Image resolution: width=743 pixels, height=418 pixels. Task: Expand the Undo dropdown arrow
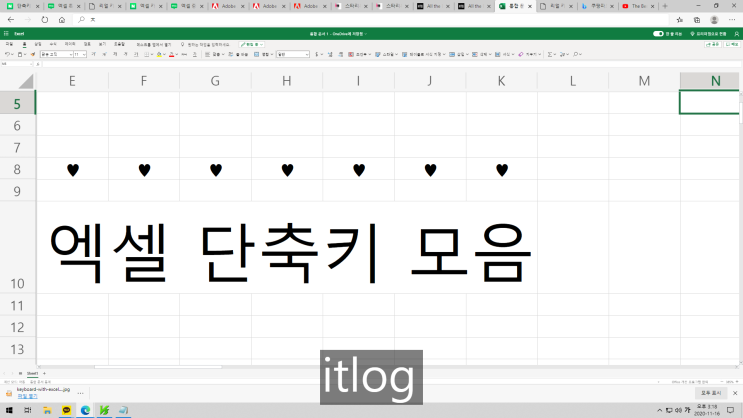(x=12, y=55)
